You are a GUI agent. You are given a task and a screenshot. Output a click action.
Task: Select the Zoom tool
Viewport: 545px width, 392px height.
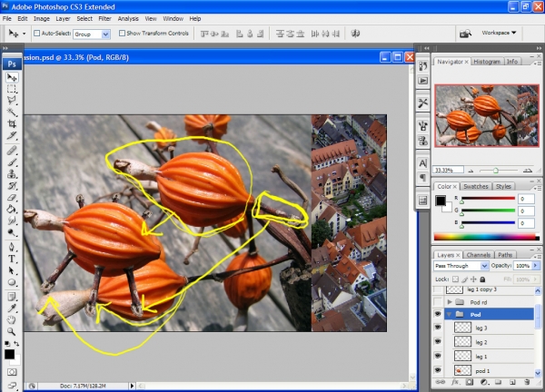tap(12, 331)
